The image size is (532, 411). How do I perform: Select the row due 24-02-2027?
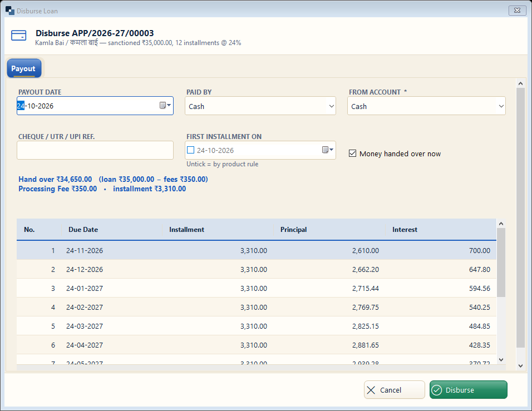pyautogui.click(x=257, y=307)
